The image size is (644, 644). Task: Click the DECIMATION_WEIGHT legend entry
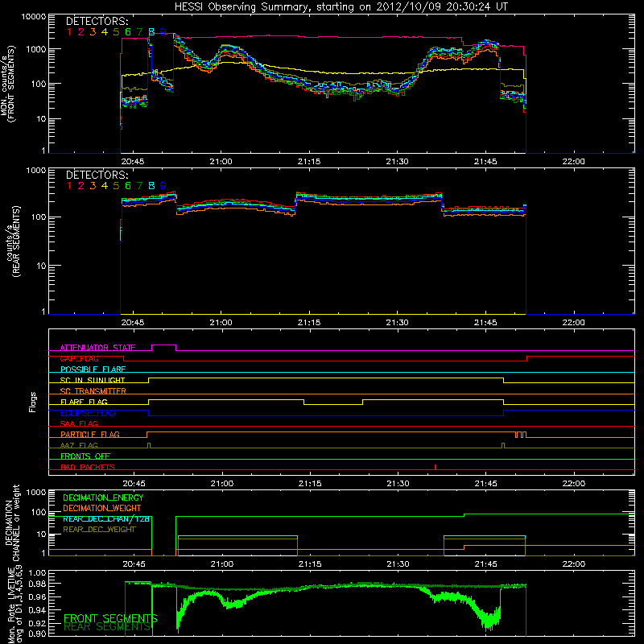pos(102,508)
